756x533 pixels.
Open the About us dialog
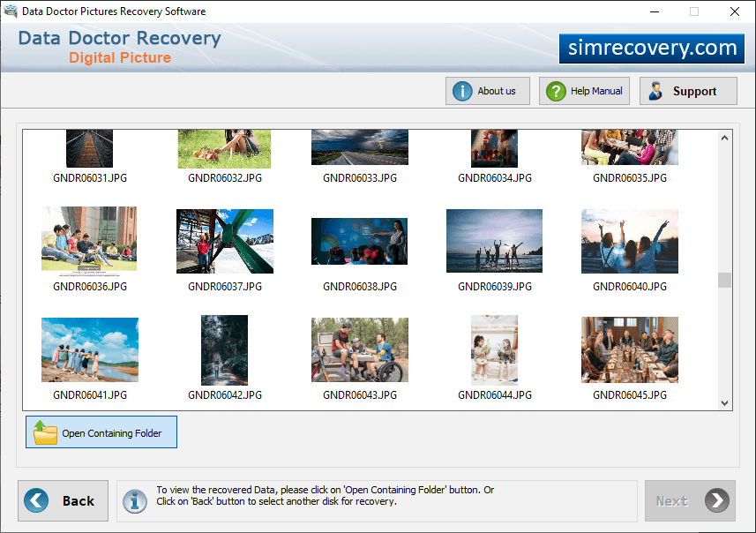pos(488,91)
